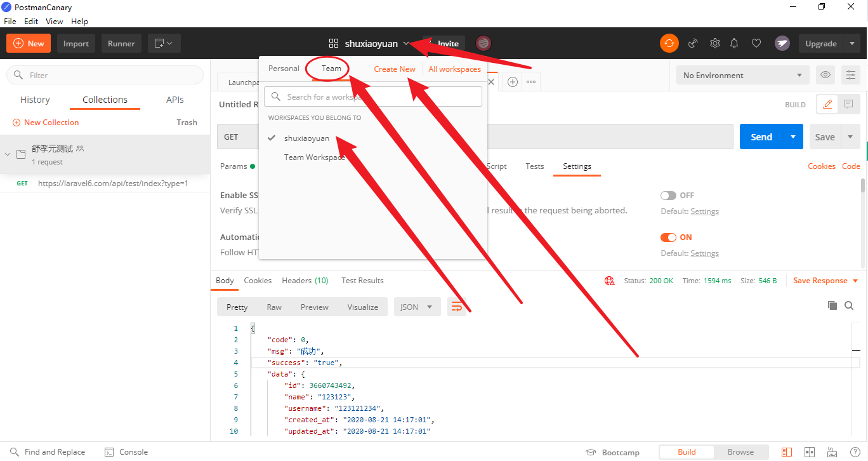868x461 pixels.
Task: Select the edit pencil build icon
Action: tap(827, 104)
